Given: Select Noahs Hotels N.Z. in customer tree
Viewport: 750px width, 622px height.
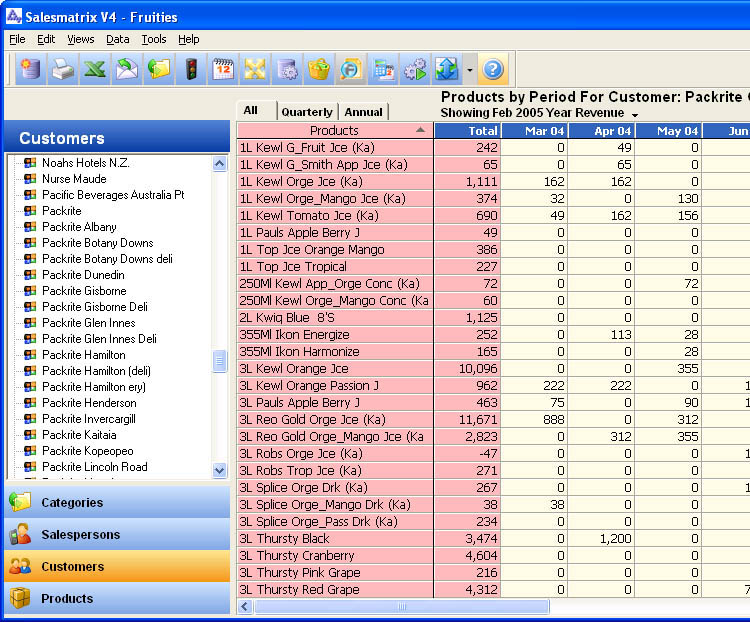Looking at the screenshot, I should [x=86, y=163].
